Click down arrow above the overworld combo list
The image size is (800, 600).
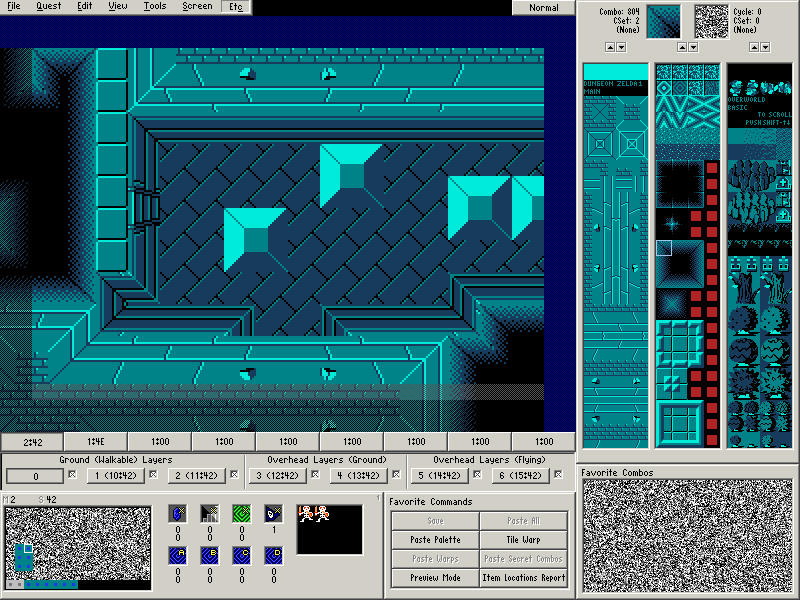[x=765, y=47]
